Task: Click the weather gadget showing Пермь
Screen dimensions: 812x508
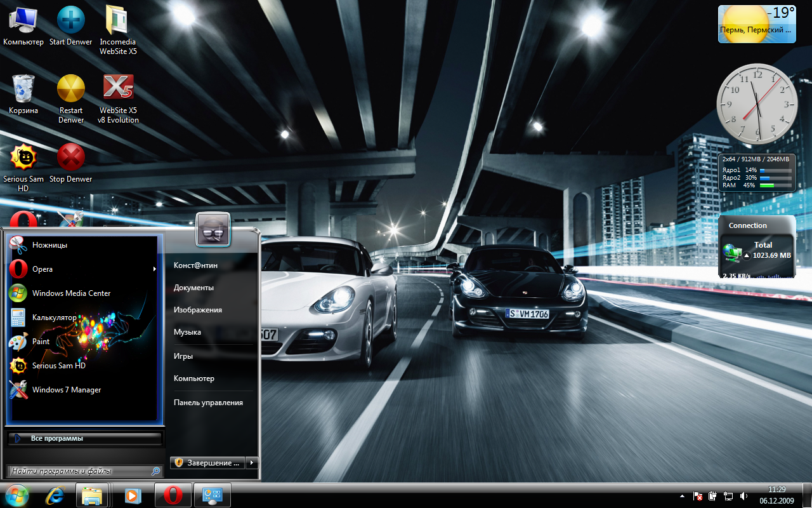Action: tap(757, 24)
